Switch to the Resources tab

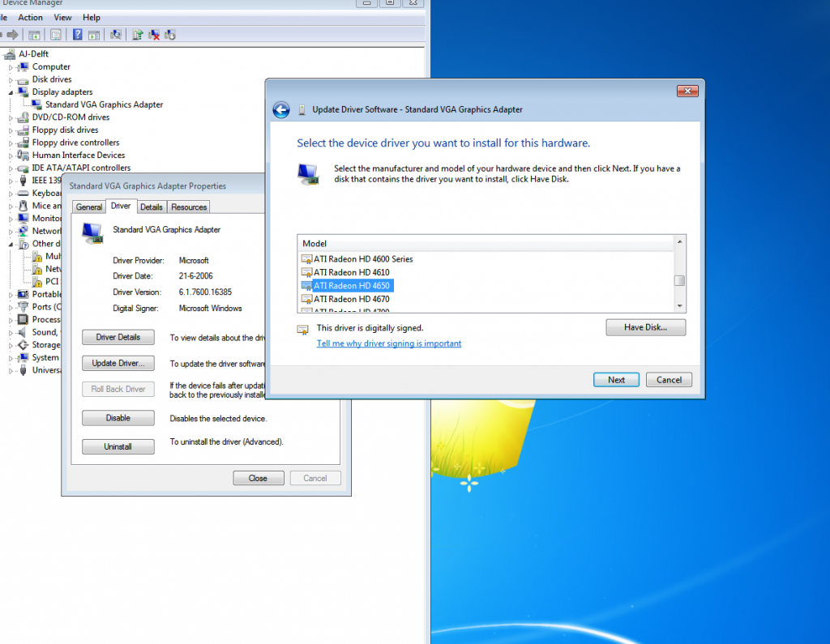189,207
